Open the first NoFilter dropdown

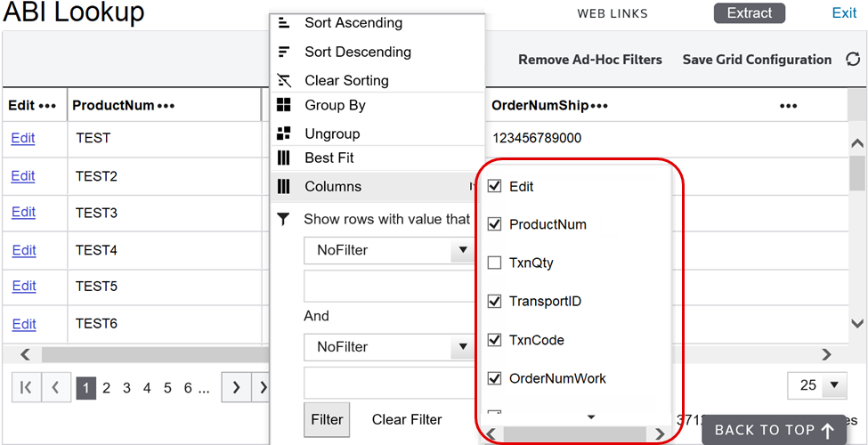462,250
